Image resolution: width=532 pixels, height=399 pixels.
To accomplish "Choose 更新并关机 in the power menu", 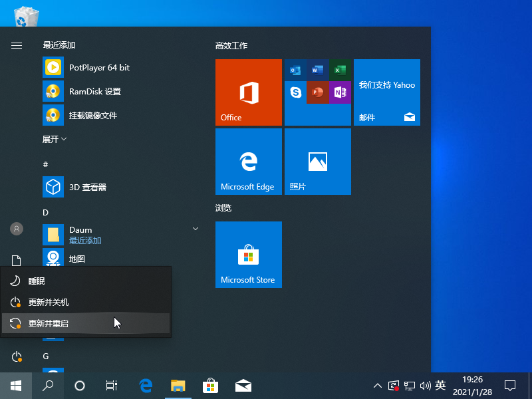I will [49, 303].
